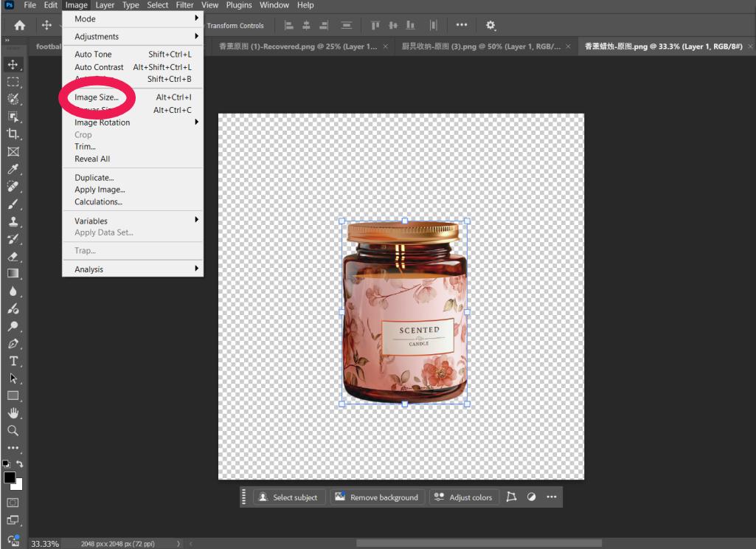
Task: Select the Rectangular Marquee tool
Action: coord(13,82)
